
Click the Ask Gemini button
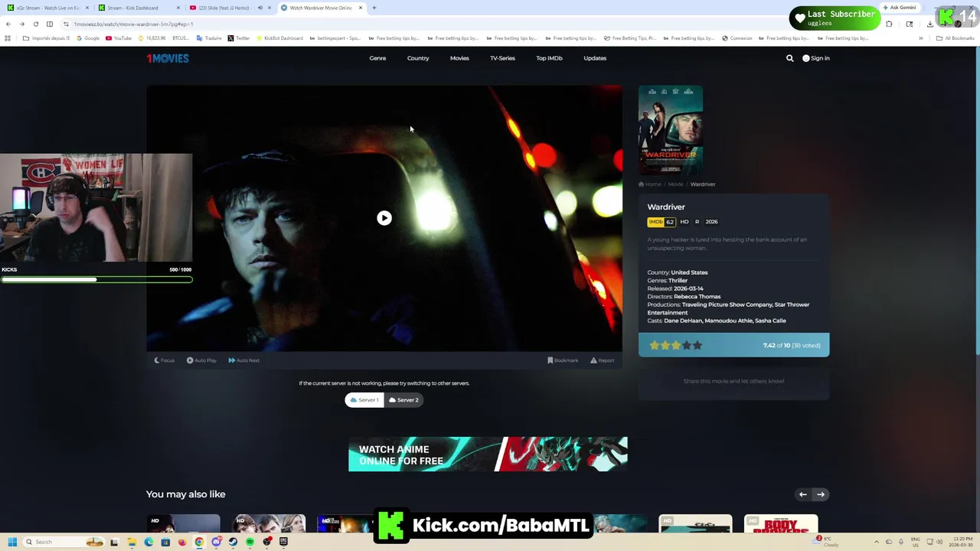coord(899,8)
